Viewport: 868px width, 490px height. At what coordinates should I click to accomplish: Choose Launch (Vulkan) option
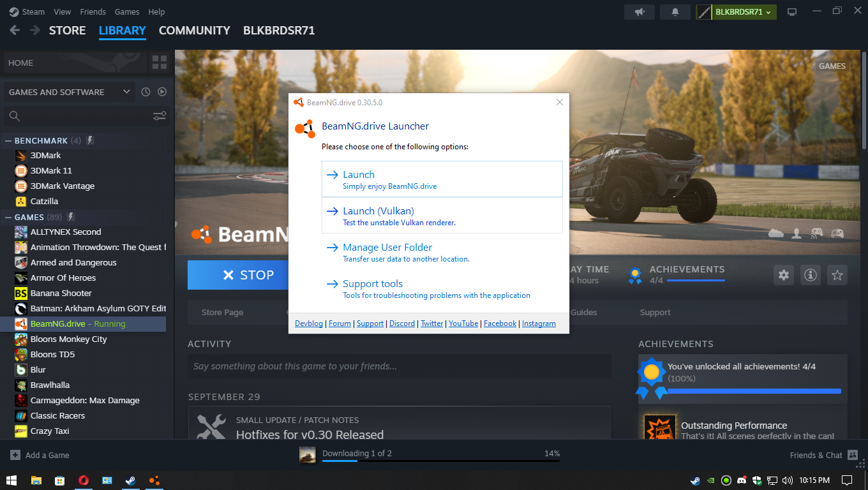(442, 216)
